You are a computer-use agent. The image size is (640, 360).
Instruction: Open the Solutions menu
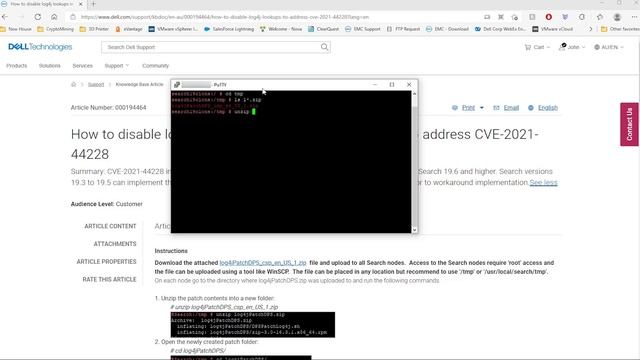50,66
